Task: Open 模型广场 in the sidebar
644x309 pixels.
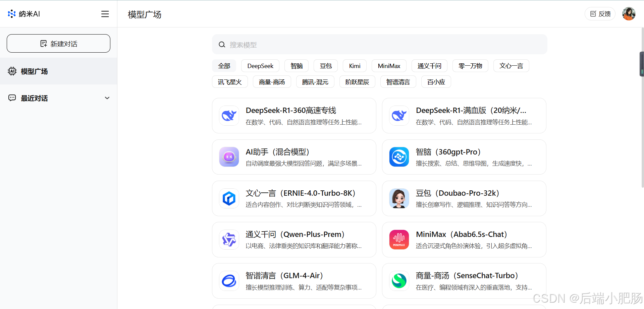Action: click(34, 71)
